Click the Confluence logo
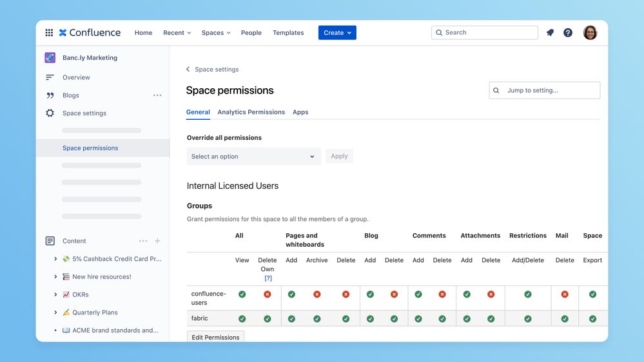Screen dimensions: 644x362 [90, 32]
